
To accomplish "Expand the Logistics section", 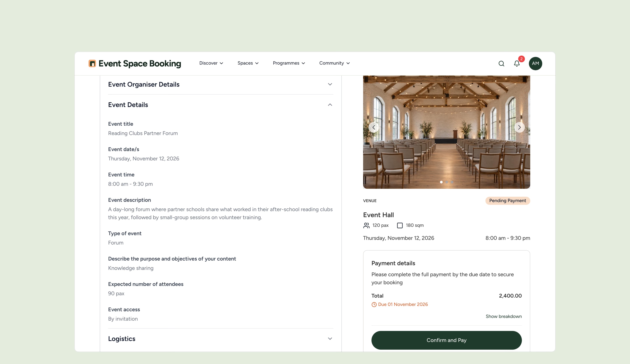I will pos(220,339).
